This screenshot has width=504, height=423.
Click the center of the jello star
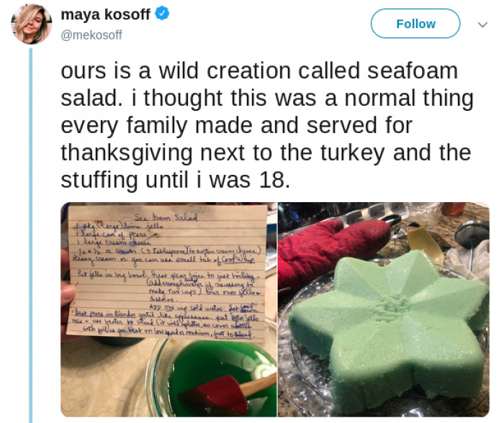pos(390,302)
